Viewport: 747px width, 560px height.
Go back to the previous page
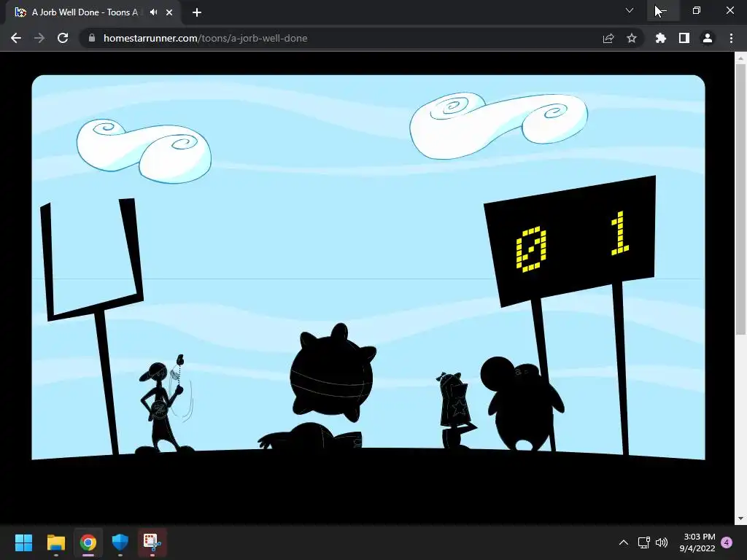click(x=16, y=38)
